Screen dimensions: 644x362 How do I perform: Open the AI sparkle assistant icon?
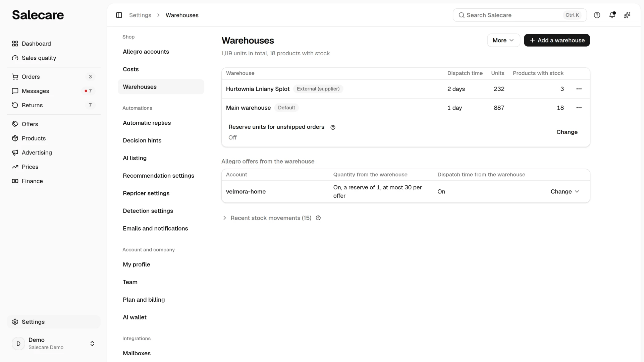pyautogui.click(x=627, y=15)
